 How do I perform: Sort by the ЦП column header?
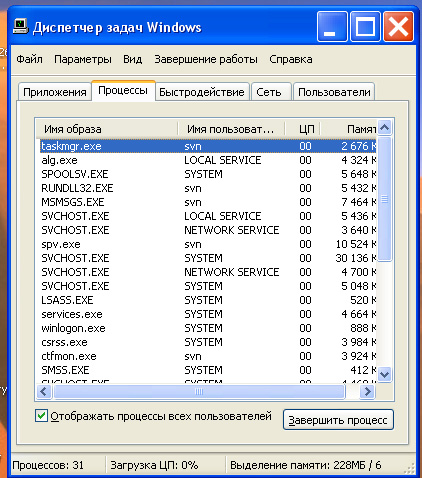point(303,129)
